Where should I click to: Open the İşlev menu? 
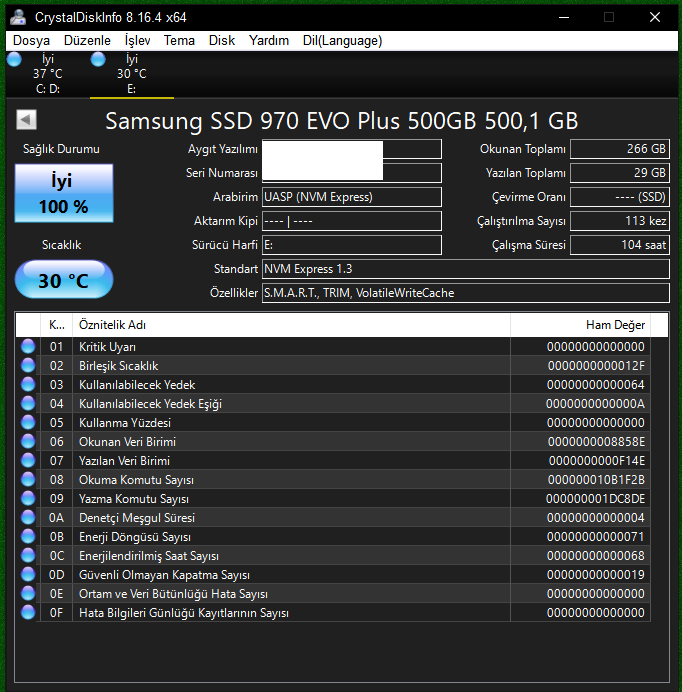click(137, 41)
